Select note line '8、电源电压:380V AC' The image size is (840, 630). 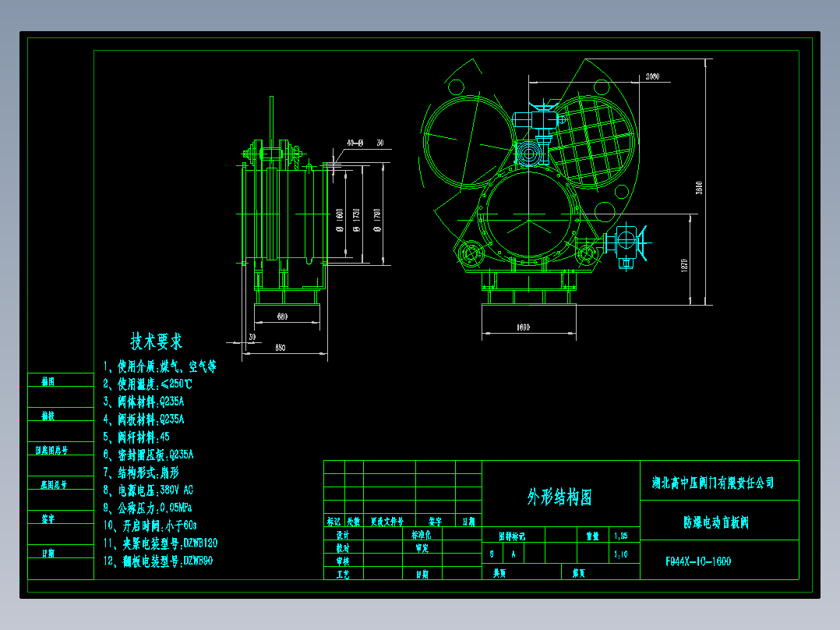pos(148,490)
